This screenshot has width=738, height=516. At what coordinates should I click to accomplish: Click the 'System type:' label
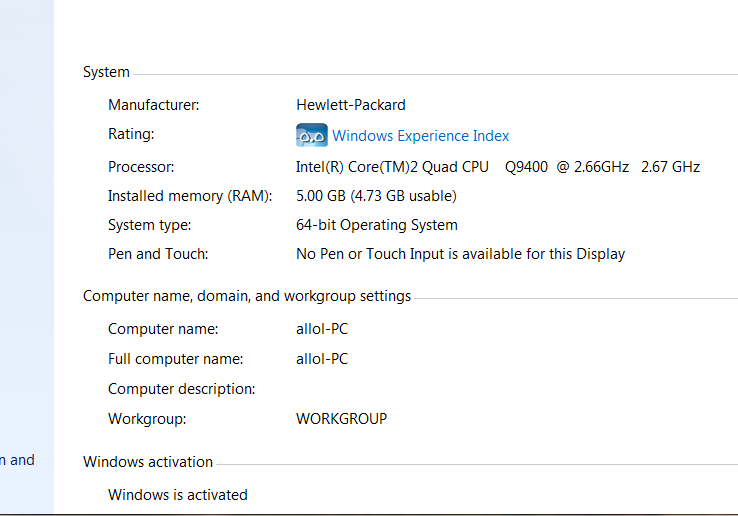pyautogui.click(x=149, y=225)
